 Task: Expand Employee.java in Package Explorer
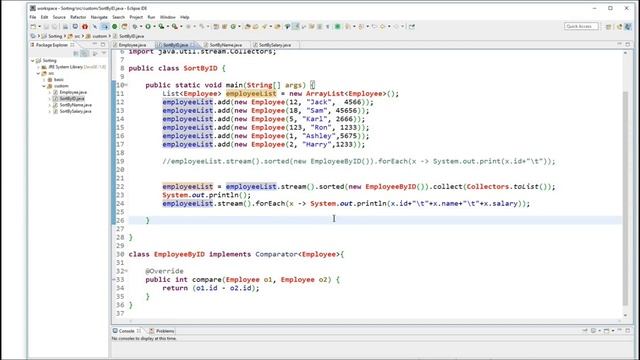tap(50, 92)
